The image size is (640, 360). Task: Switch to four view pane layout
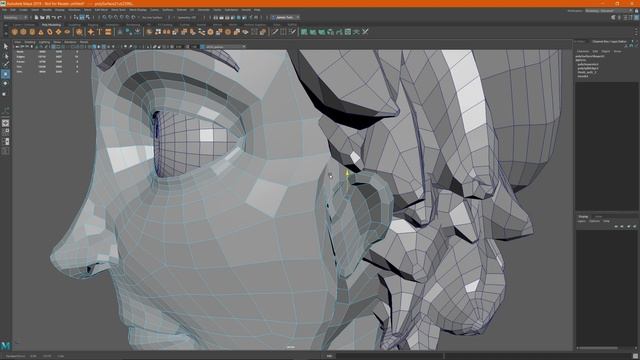pyautogui.click(x=5, y=132)
